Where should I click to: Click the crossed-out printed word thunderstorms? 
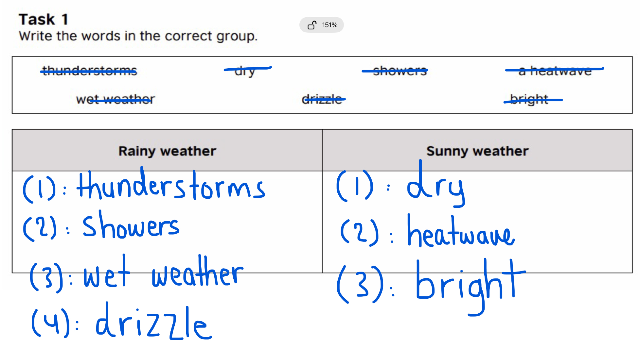pyautogui.click(x=89, y=71)
